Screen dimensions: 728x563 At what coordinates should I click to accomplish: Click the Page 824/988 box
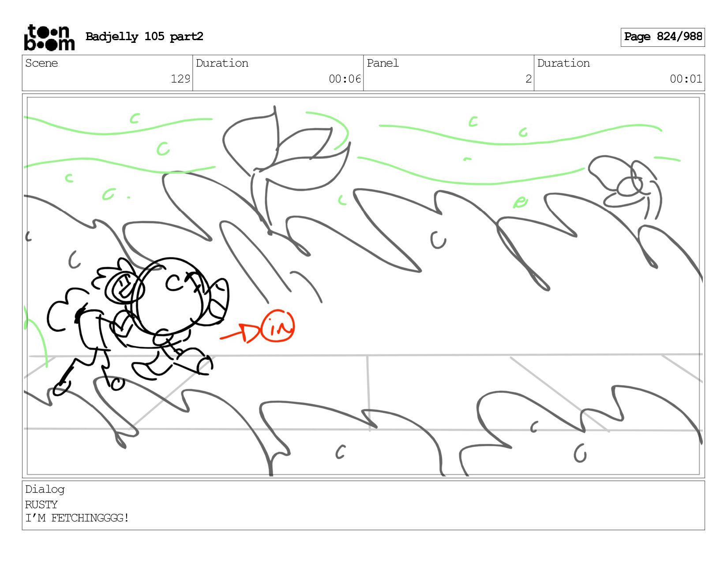pos(663,37)
